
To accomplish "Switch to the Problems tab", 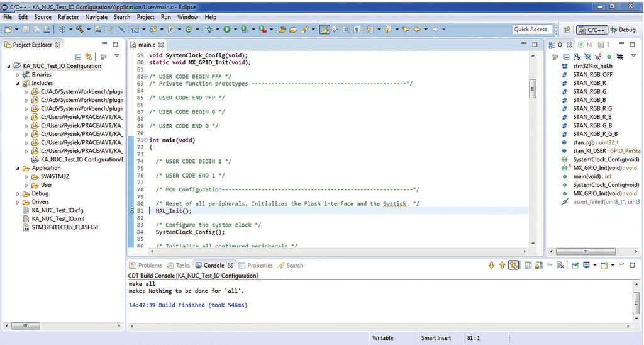I will tap(145, 265).
